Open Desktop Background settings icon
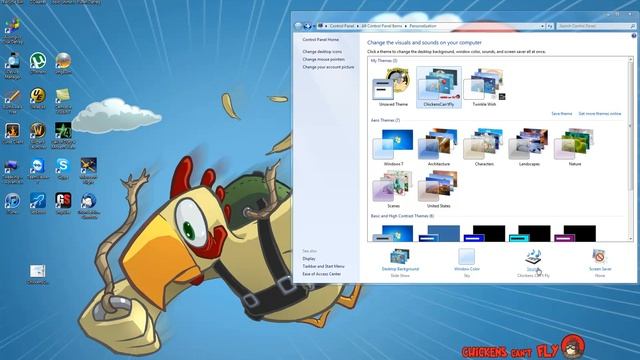Screen dimensions: 640x360 click(x=400, y=256)
